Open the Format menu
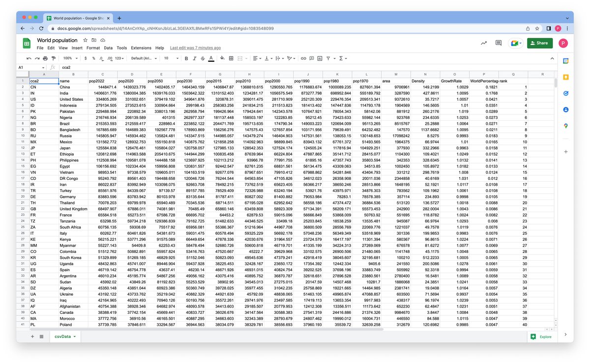590x364 pixels. point(93,48)
